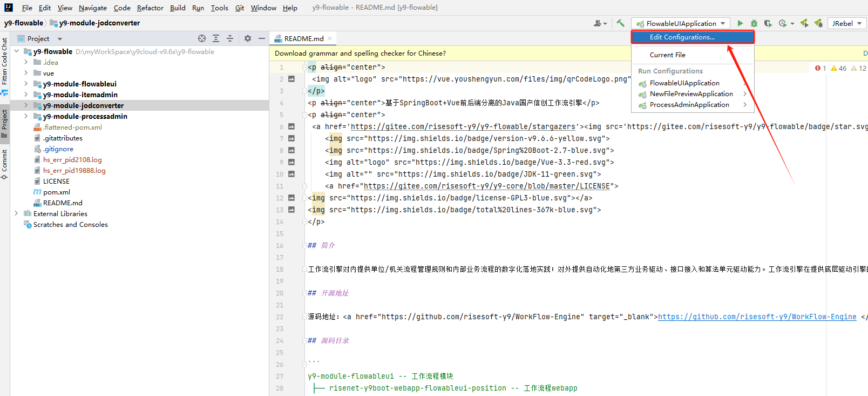Click the weak warning 12 indicator

pos(859,68)
